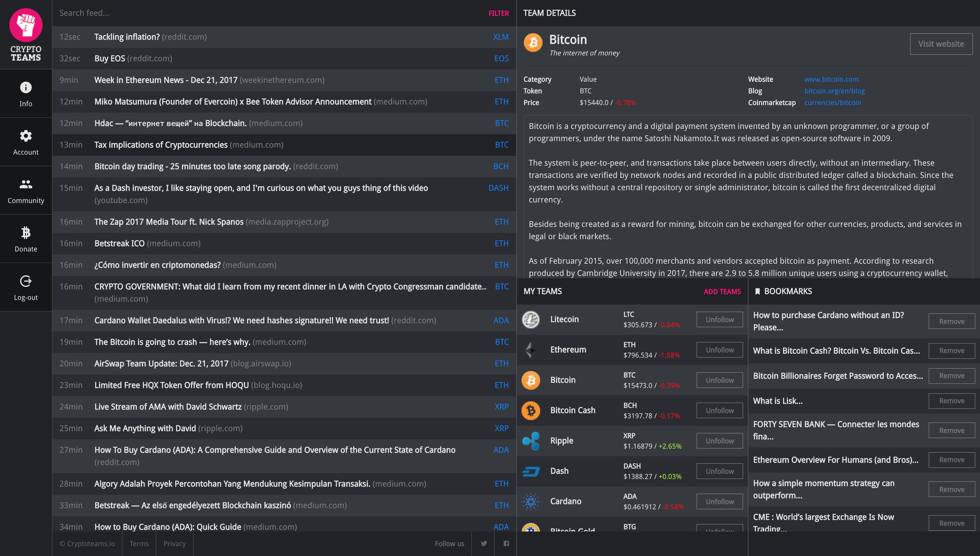Open the Community section icon
This screenshot has width=980, height=556.
point(26,190)
